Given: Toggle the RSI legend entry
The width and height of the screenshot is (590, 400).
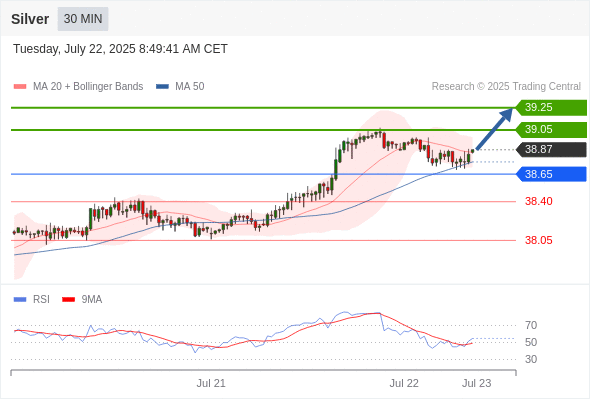Looking at the screenshot, I should (41, 300).
